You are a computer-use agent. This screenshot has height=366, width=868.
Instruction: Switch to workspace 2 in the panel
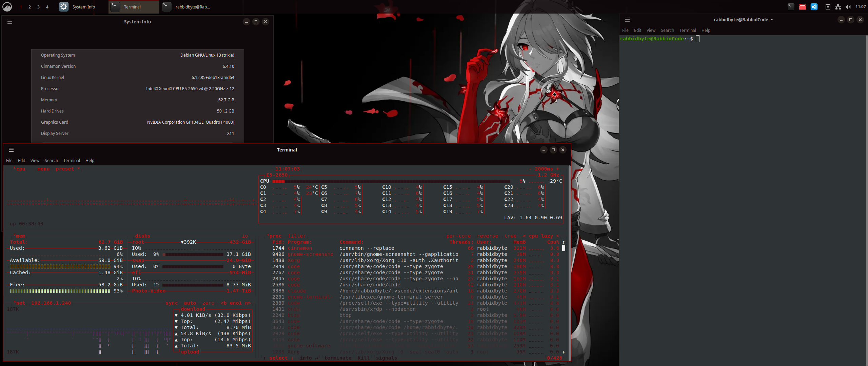pos(30,7)
